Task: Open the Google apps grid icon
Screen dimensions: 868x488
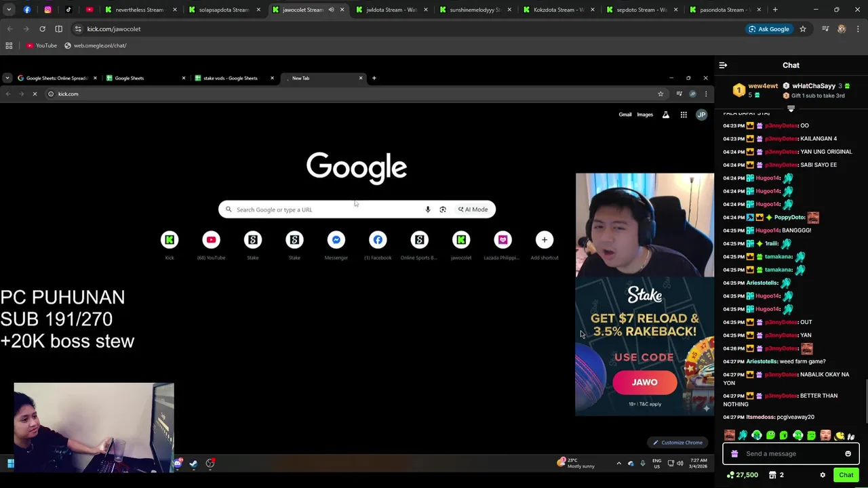Action: click(x=684, y=115)
